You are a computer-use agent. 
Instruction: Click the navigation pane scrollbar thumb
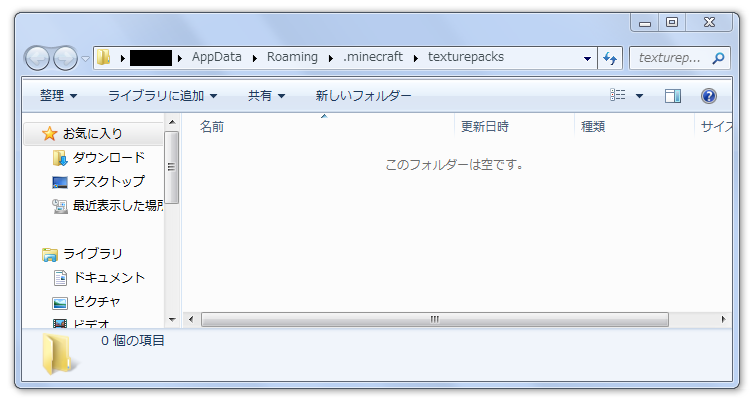click(x=171, y=167)
